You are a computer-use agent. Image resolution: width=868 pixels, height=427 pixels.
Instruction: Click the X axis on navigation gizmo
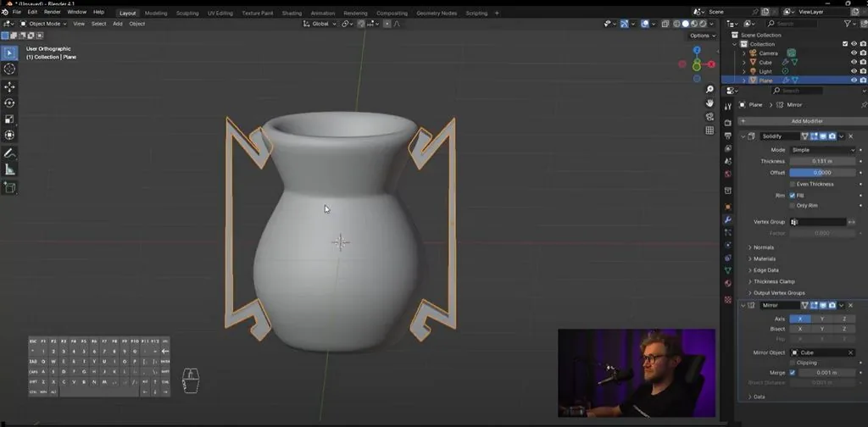(712, 64)
